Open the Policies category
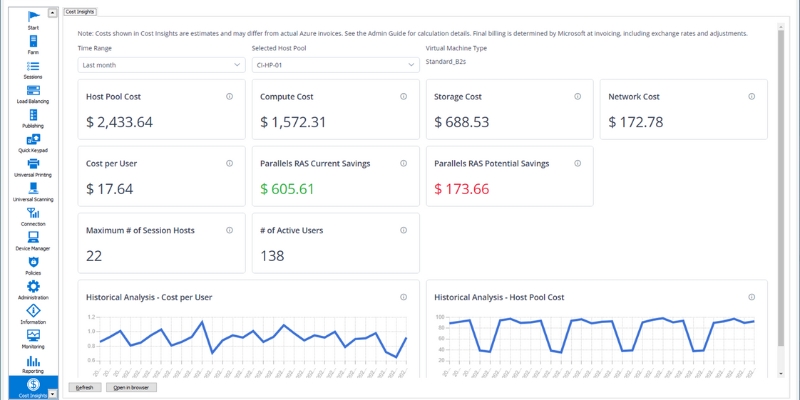800x400 pixels. click(33, 265)
